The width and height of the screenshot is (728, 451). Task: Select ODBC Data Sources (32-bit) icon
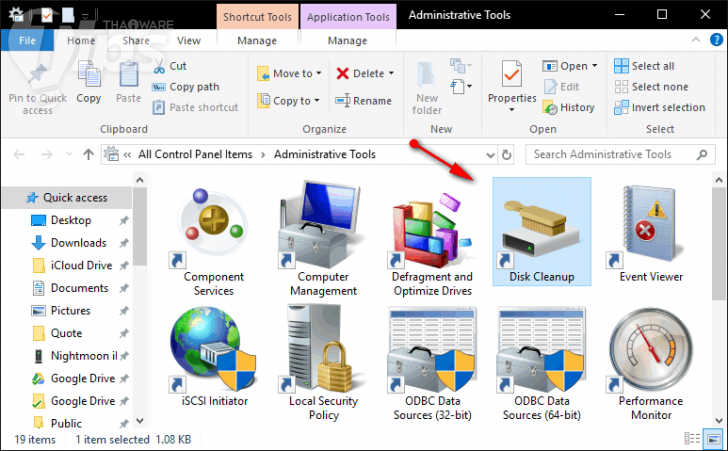point(433,364)
